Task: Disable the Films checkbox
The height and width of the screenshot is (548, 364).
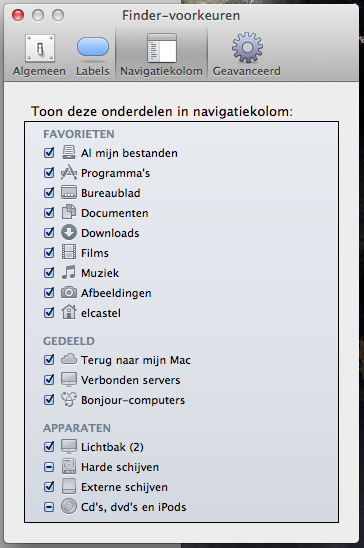Action: [49, 253]
